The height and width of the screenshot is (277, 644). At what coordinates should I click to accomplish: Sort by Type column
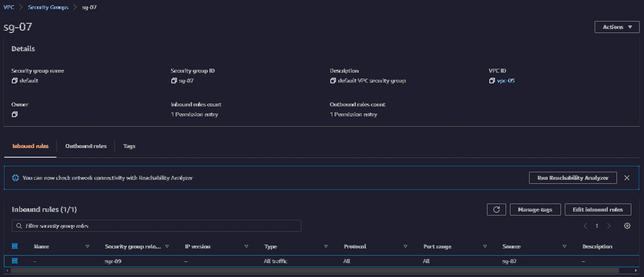click(326, 247)
